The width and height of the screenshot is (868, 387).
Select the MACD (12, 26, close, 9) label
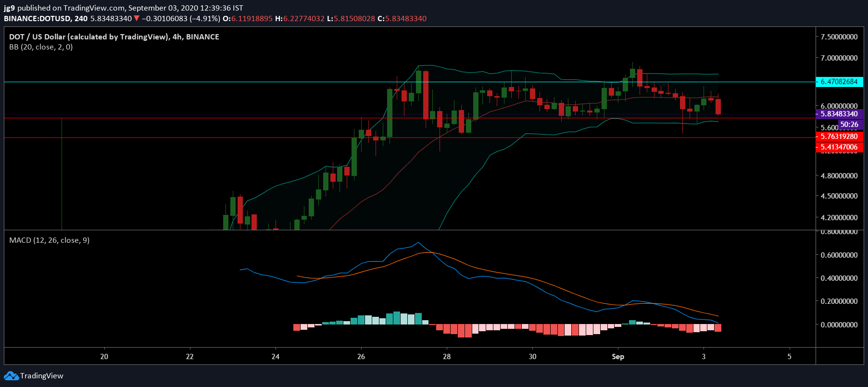[49, 240]
